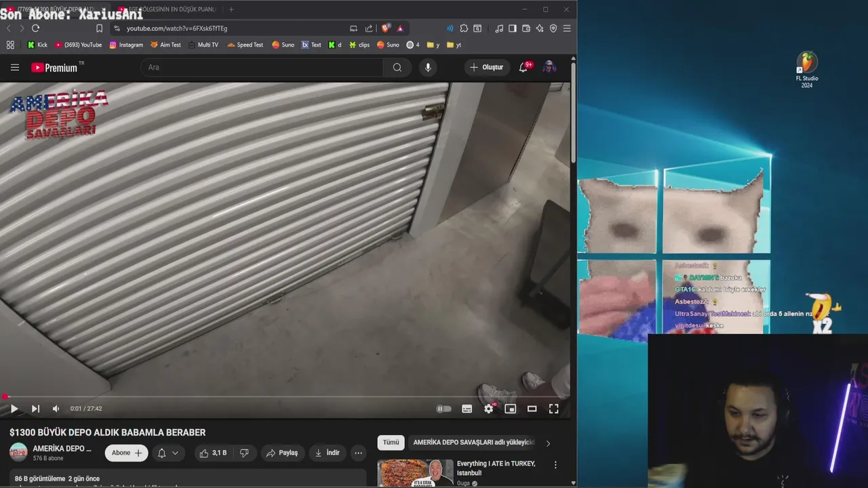Go back in browser history
The image size is (868, 488).
tap(9, 28)
